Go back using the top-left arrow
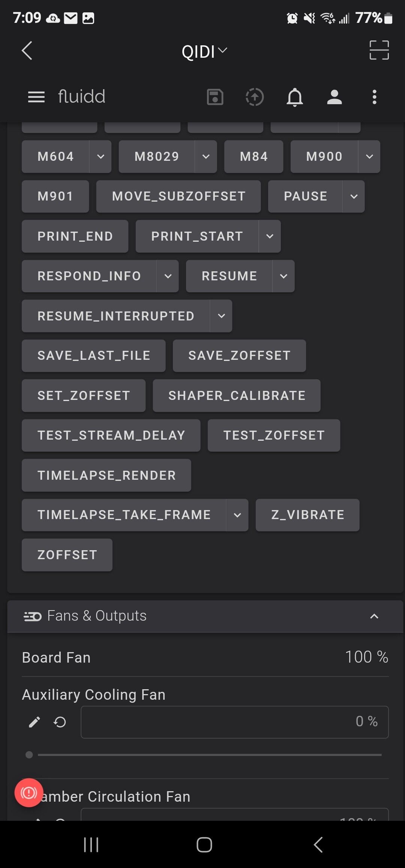This screenshot has height=868, width=405. 27,50
